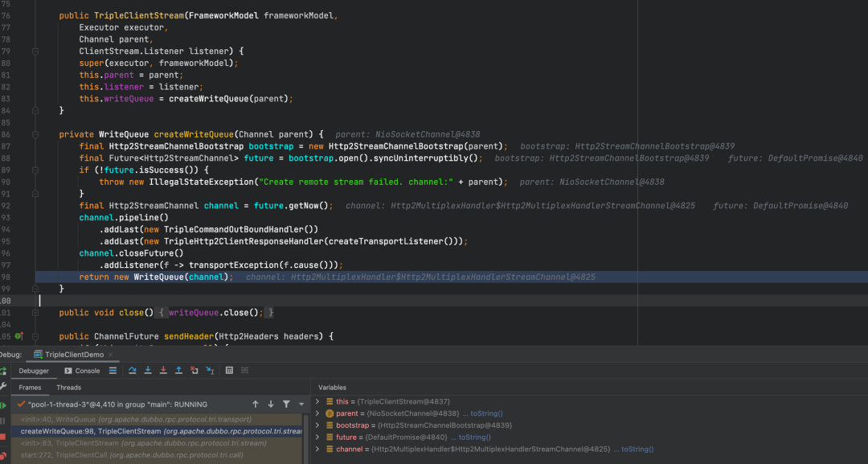Place cursor on 'return new WriteQueue(channel);' line
This screenshot has height=464, width=868.
click(156, 277)
